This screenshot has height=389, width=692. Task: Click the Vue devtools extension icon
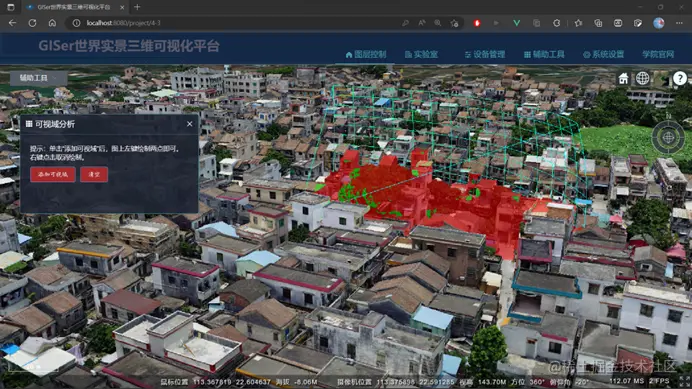tap(516, 23)
